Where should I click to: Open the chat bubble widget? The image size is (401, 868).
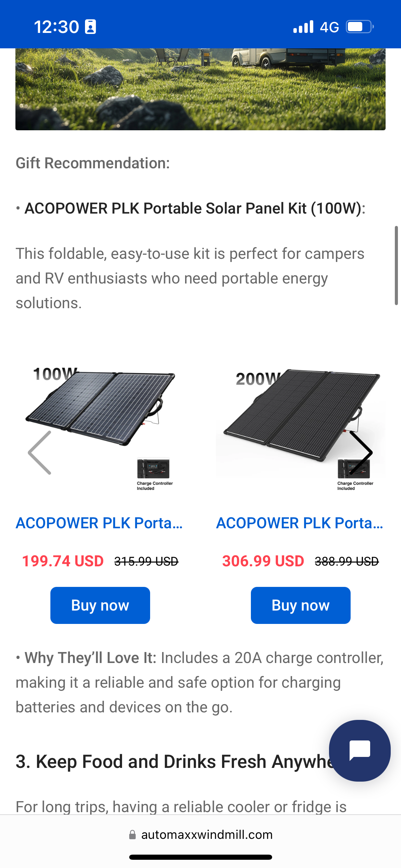pos(360,750)
